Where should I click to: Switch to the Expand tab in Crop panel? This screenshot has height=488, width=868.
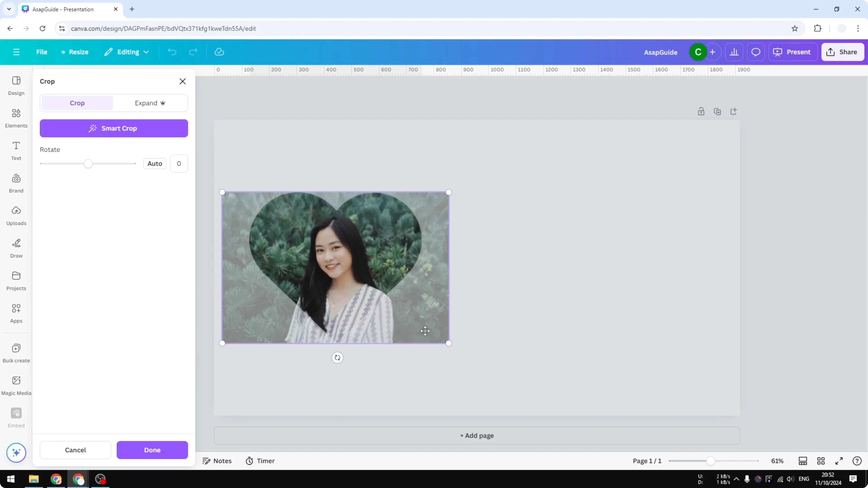[x=150, y=103]
